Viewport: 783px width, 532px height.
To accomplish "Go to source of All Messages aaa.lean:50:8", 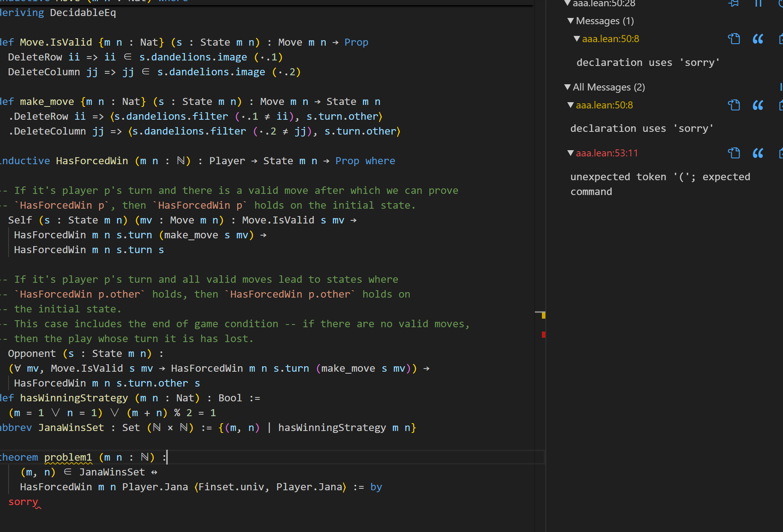I will (734, 105).
